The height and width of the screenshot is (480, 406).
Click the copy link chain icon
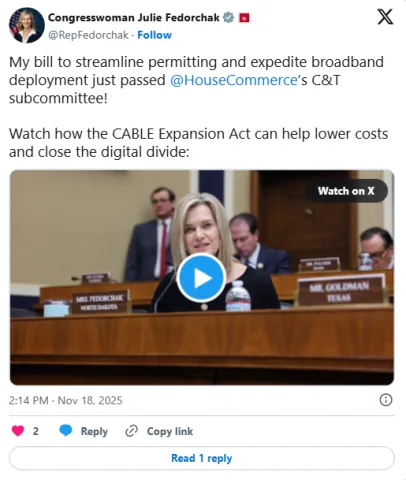[x=132, y=431]
